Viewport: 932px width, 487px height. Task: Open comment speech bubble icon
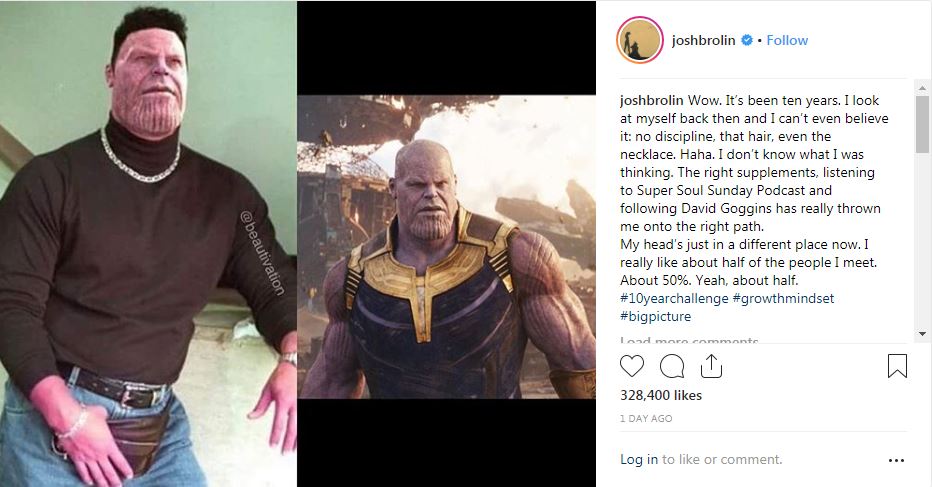point(672,366)
